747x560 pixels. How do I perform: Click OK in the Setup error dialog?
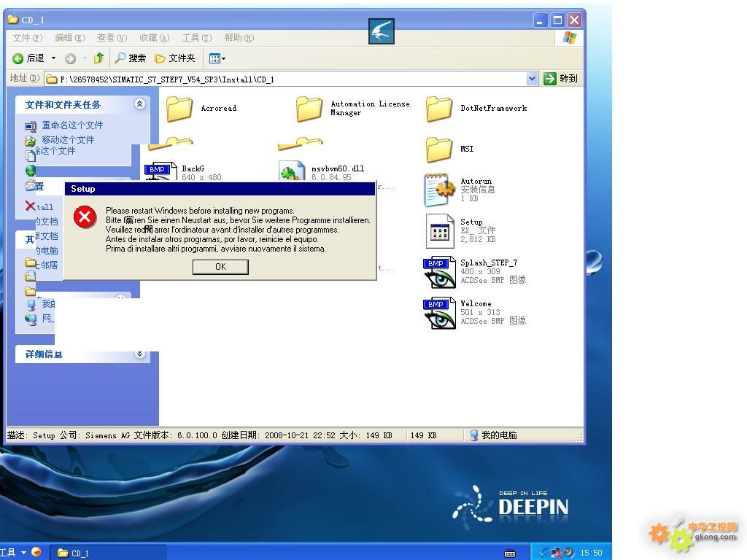point(220,267)
